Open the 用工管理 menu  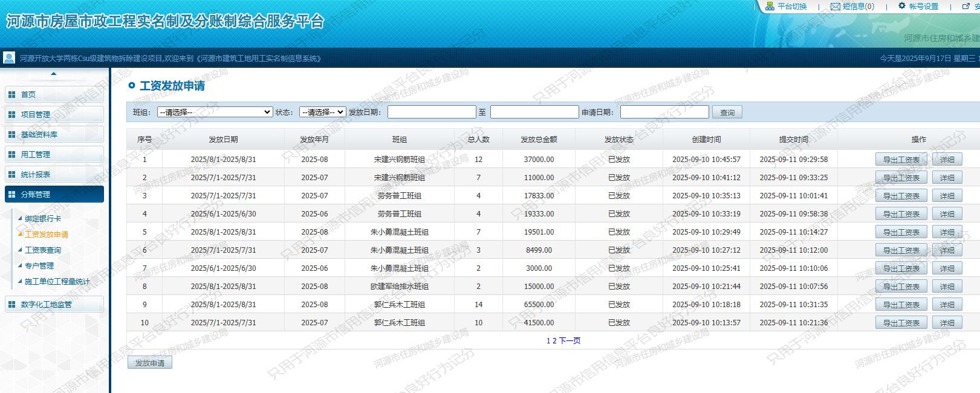(54, 154)
